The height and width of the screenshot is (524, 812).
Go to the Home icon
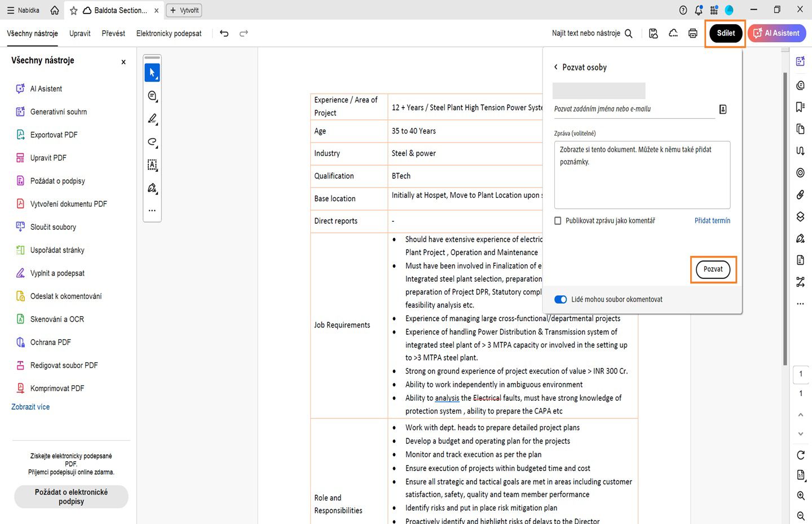(x=55, y=10)
